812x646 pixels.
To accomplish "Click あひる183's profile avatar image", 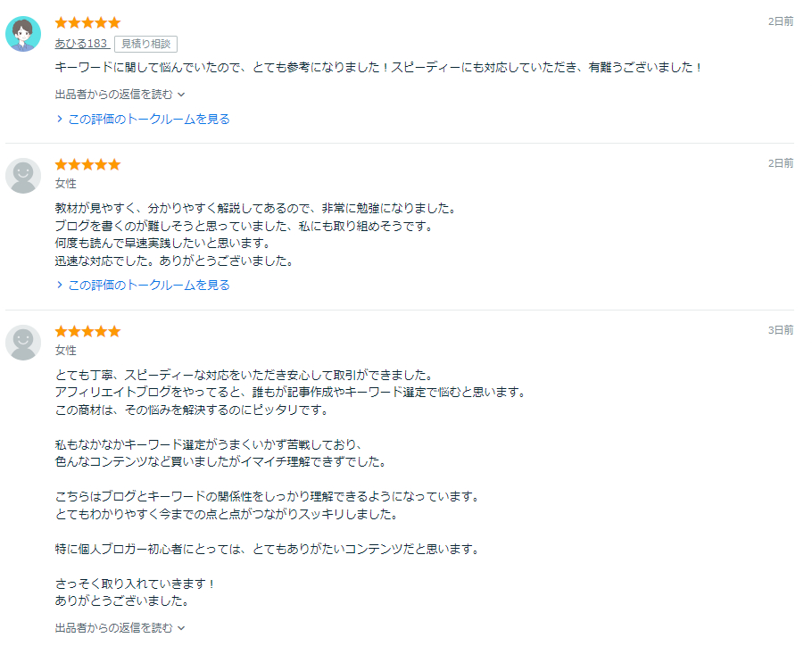I will click(24, 31).
